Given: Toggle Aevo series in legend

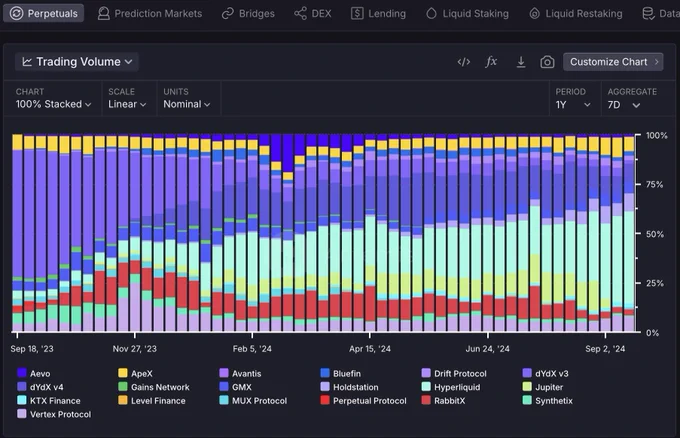Looking at the screenshot, I should [34, 373].
